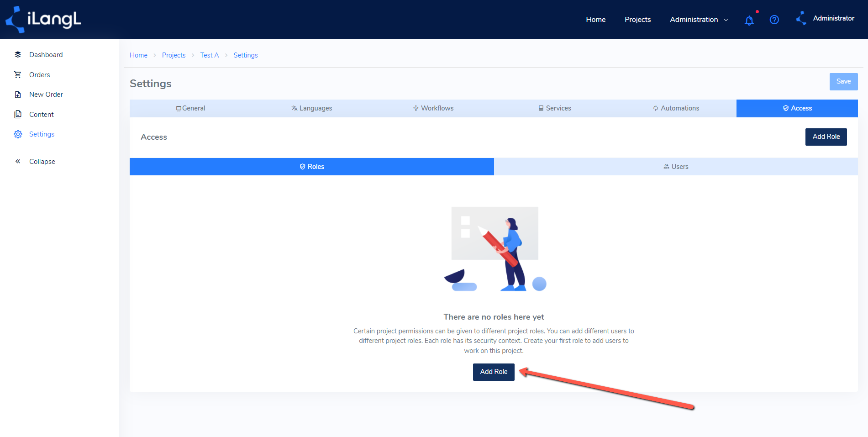Click Add Role below empty message
Screen dimensions: 868x437
click(494, 372)
